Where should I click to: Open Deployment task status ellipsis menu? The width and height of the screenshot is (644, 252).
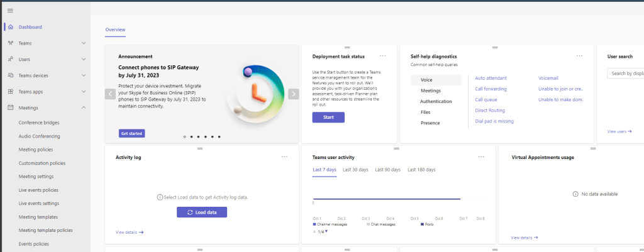(x=382, y=56)
